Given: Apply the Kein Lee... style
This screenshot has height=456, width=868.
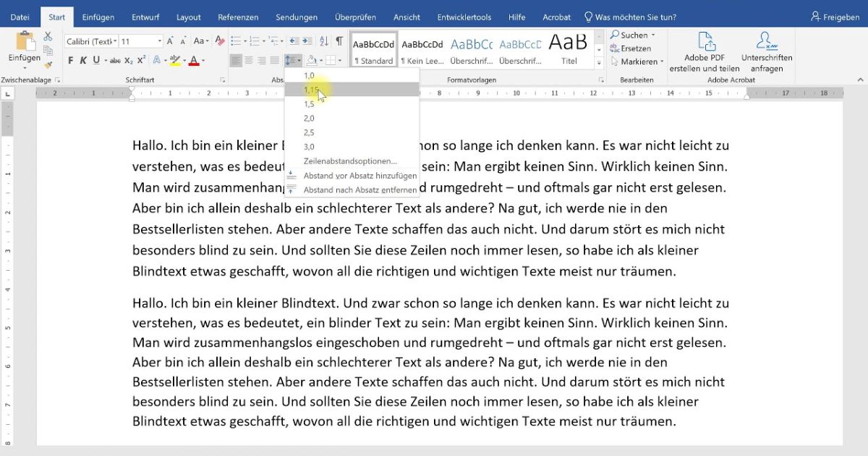Looking at the screenshot, I should tap(422, 49).
